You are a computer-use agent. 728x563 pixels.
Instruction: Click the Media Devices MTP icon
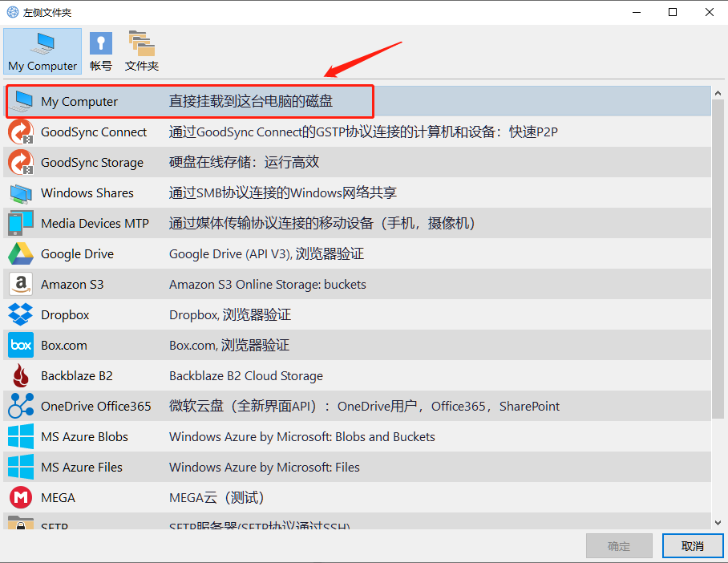[21, 224]
